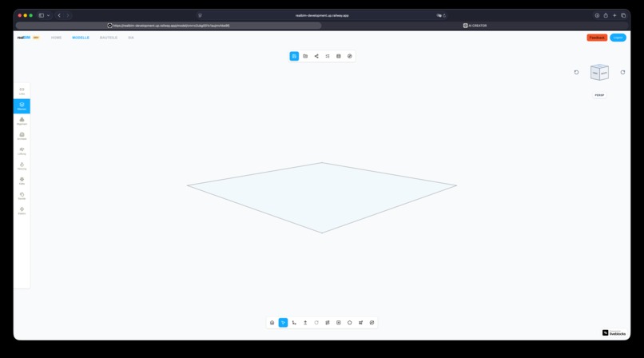Open a new browser tab with plus icon

click(614, 16)
